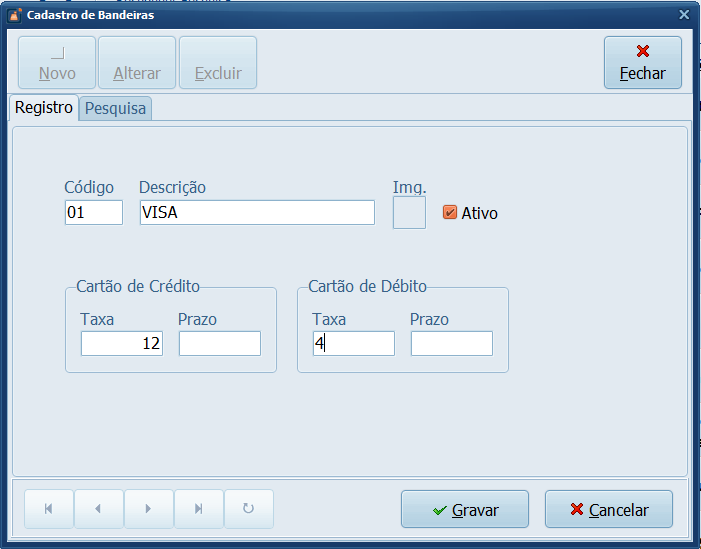
Task: Refresh records with the reload icon
Action: [x=248, y=509]
